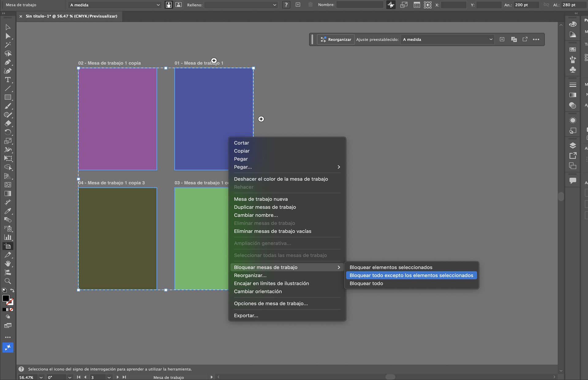Click the black fill color swatch
Screen dimensions: 588x380
coord(6,298)
